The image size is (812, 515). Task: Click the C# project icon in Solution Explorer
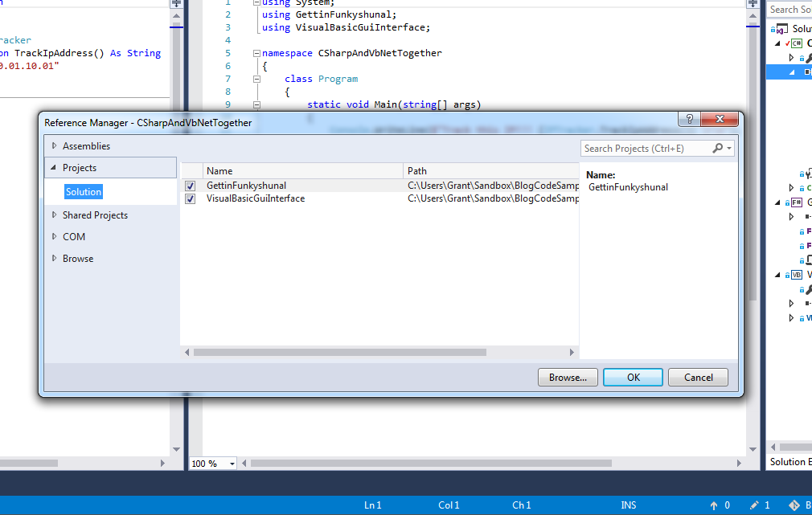pos(796,43)
